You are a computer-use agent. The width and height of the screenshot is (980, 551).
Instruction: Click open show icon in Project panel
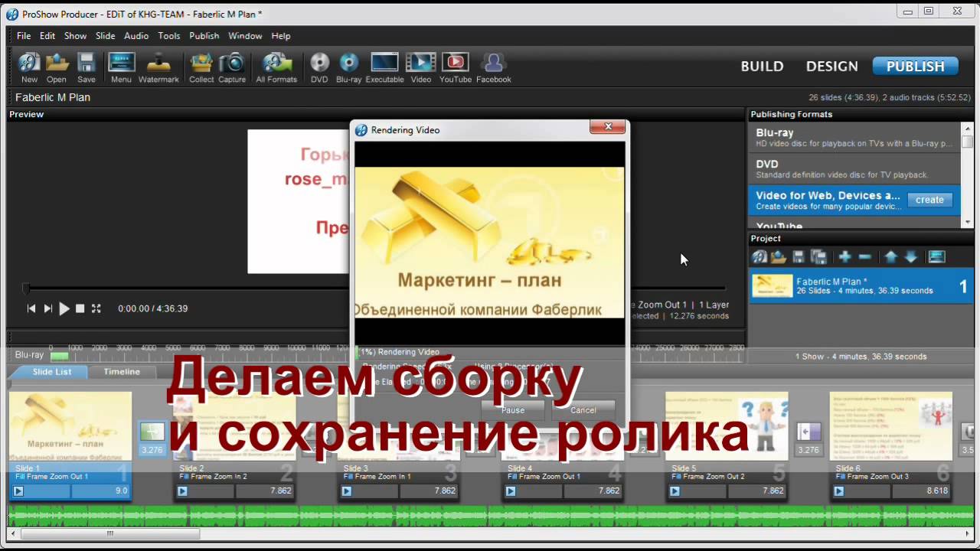pos(779,257)
